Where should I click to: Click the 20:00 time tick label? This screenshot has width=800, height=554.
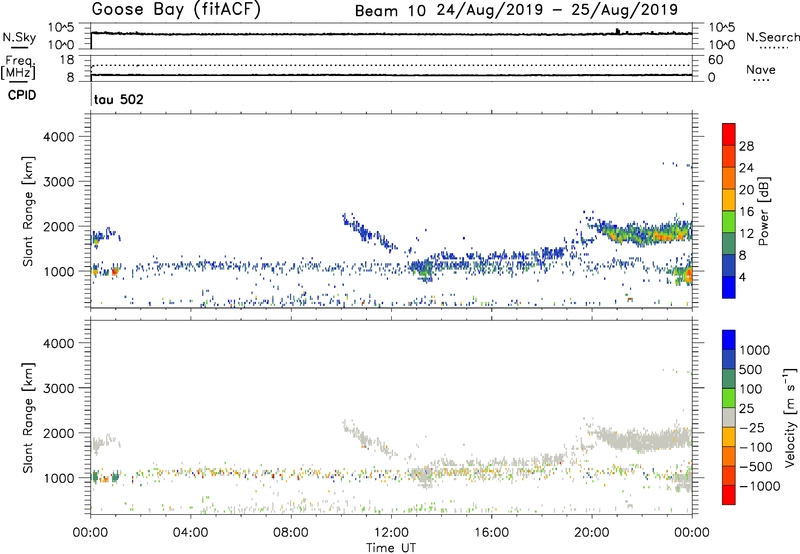click(x=592, y=533)
